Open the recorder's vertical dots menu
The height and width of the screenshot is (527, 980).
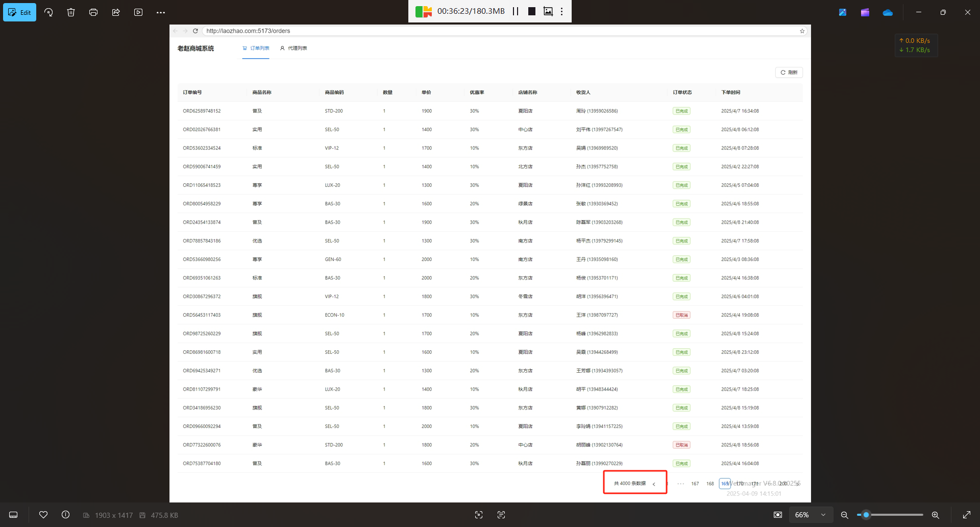point(561,11)
